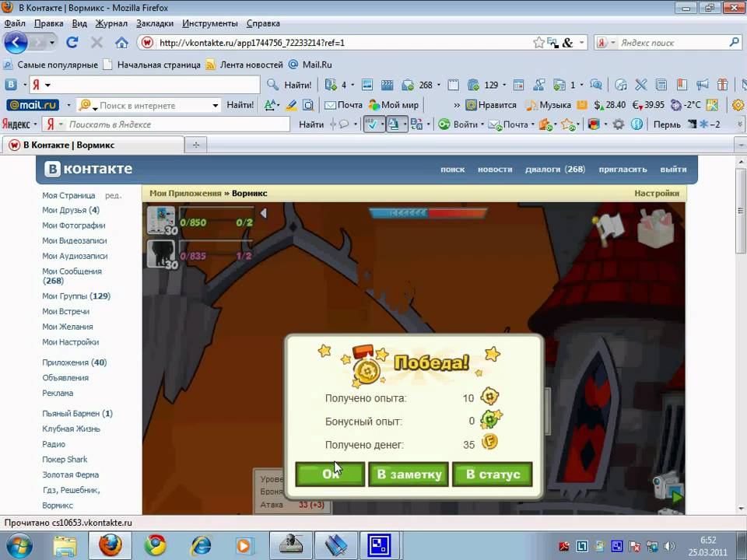Open Настройки link above the game
This screenshot has height=560, width=747.
click(657, 193)
